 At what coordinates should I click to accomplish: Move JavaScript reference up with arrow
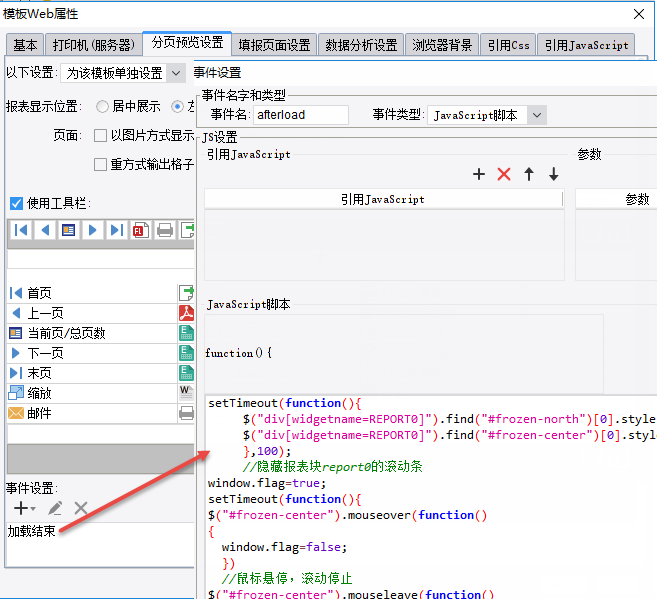pos(529,174)
